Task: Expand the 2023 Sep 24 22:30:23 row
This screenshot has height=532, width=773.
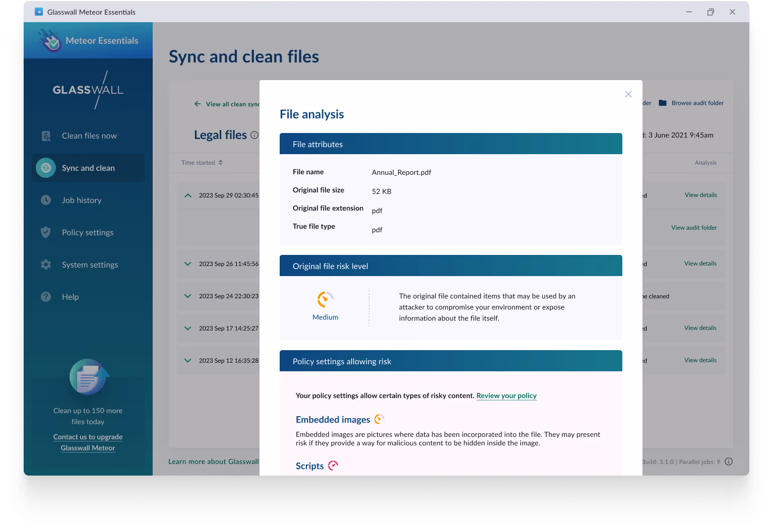Action: click(188, 296)
